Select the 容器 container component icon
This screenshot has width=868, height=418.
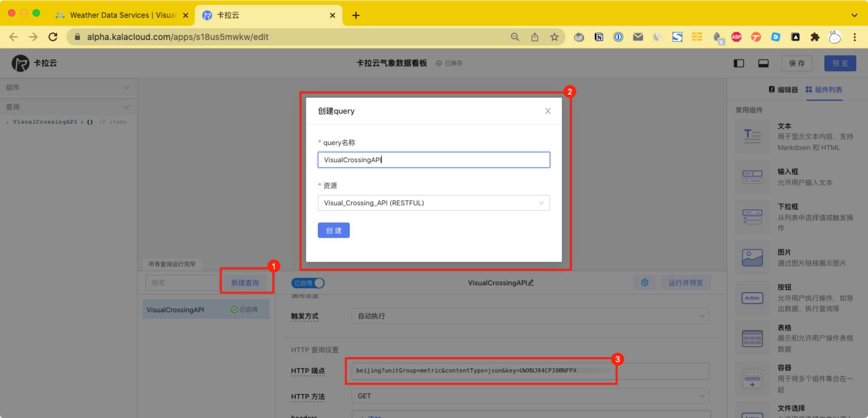752,378
